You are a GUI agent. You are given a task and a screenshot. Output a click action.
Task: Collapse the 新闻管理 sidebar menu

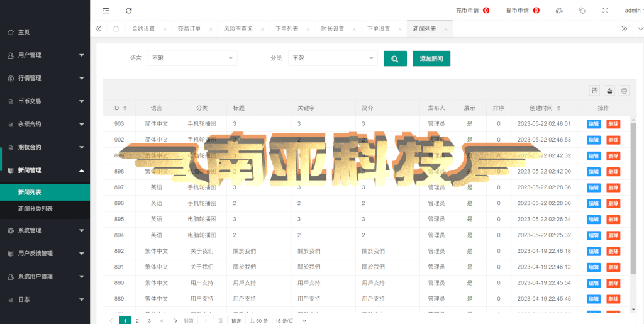45,170
